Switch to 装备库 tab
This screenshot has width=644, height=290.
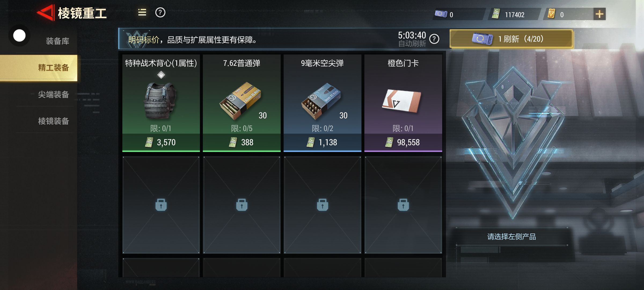point(57,41)
